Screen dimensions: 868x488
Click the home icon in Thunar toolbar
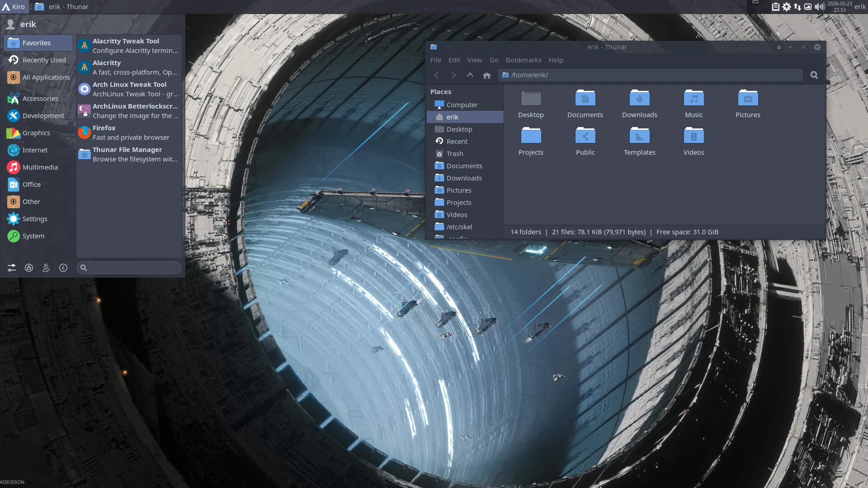click(487, 75)
